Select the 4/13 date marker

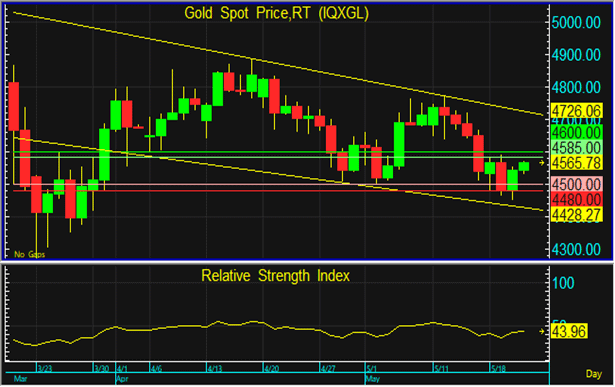click(215, 369)
